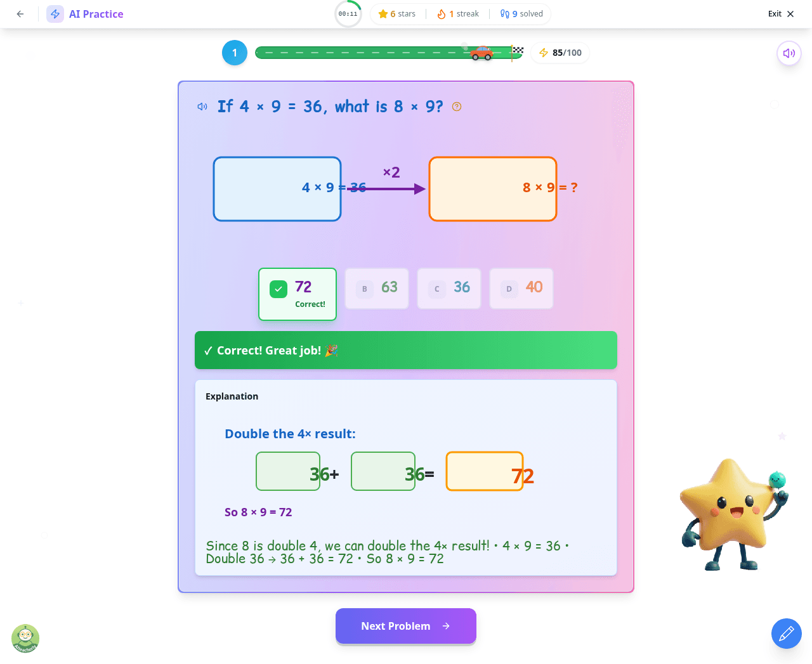Click the level 1 circle badge
This screenshot has width=812, height=664.
235,53
